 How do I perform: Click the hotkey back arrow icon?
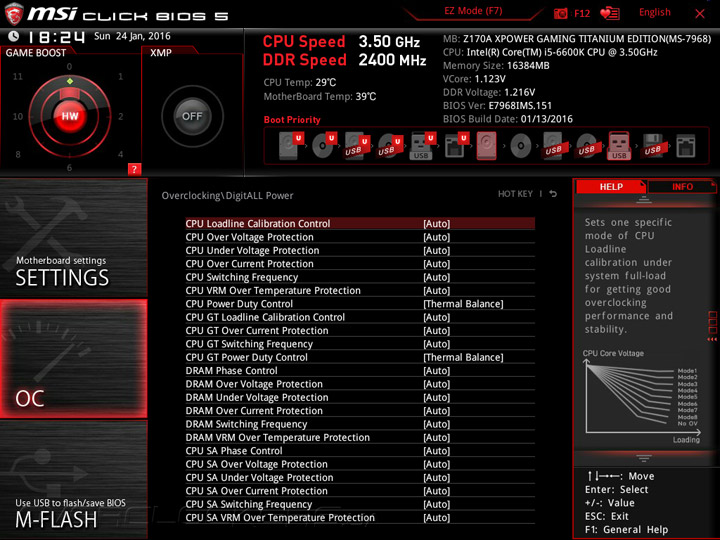click(553, 194)
